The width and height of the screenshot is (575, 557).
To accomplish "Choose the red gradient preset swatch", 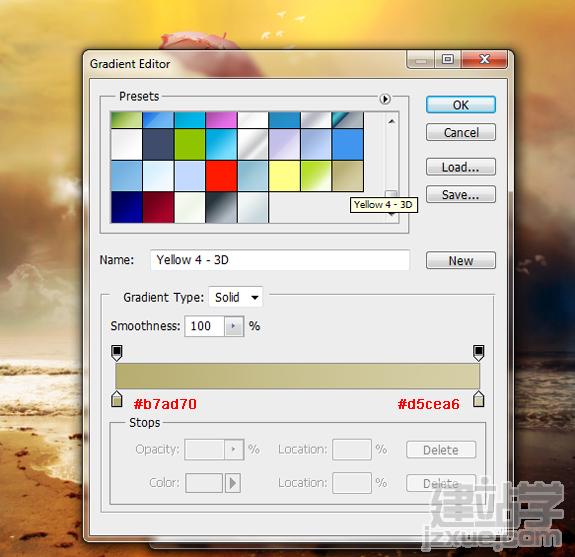I will click(221, 176).
